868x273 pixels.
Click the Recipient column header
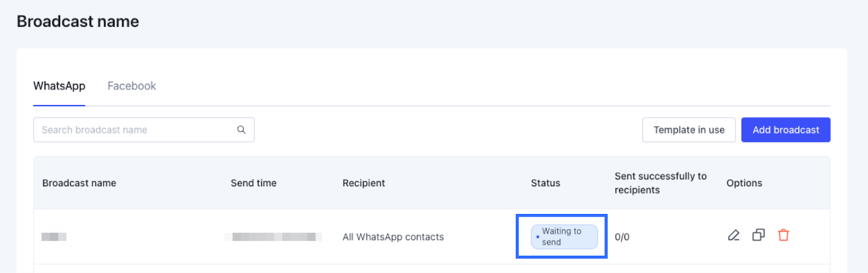(363, 183)
